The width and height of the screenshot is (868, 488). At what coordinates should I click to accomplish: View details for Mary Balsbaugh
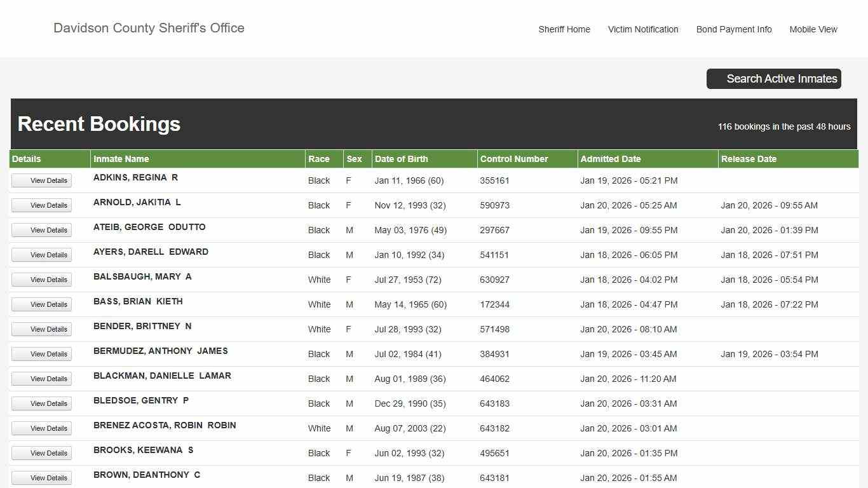42,280
